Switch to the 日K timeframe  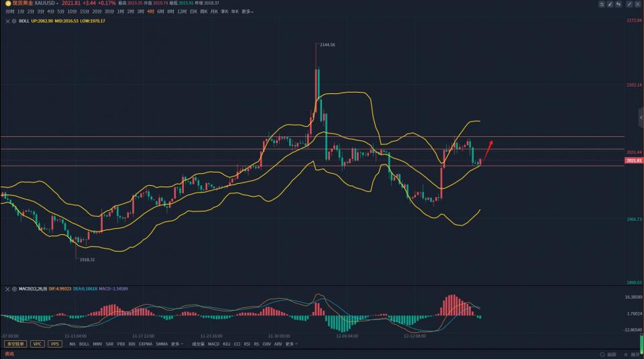click(193, 11)
